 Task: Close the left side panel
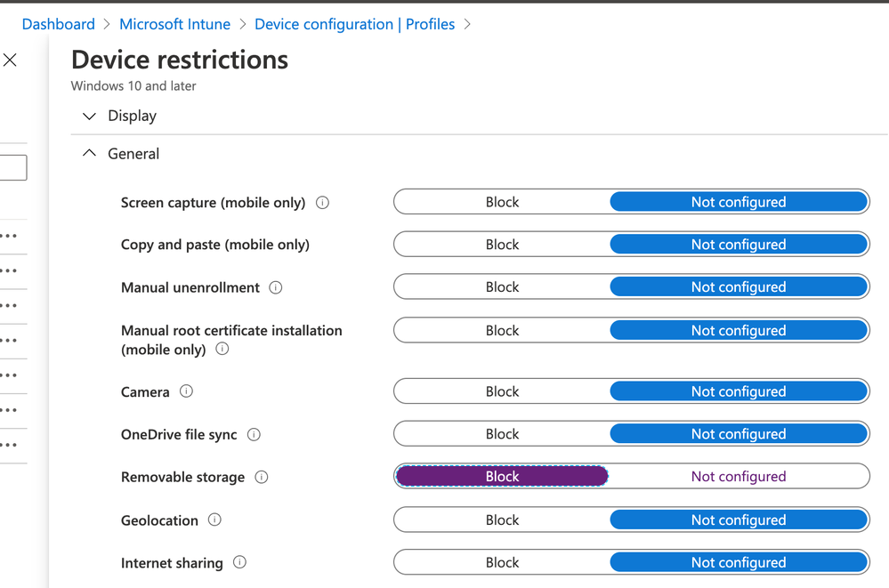click(10, 60)
